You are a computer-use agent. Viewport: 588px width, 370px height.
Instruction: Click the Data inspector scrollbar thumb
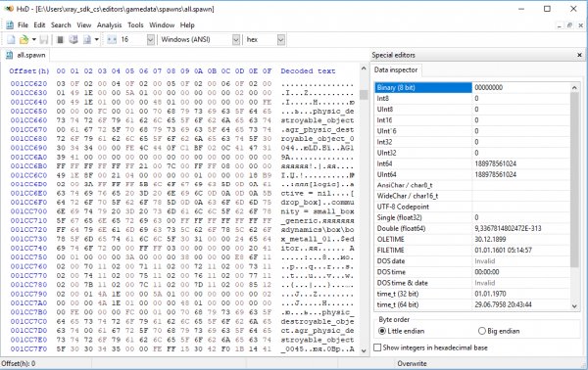click(574, 180)
